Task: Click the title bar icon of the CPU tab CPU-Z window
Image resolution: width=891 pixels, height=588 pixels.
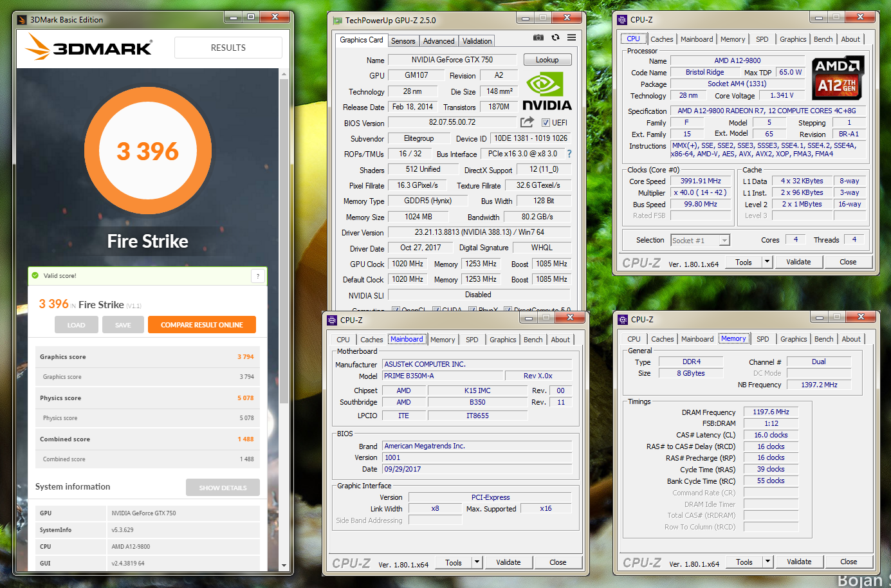Action: [x=622, y=20]
